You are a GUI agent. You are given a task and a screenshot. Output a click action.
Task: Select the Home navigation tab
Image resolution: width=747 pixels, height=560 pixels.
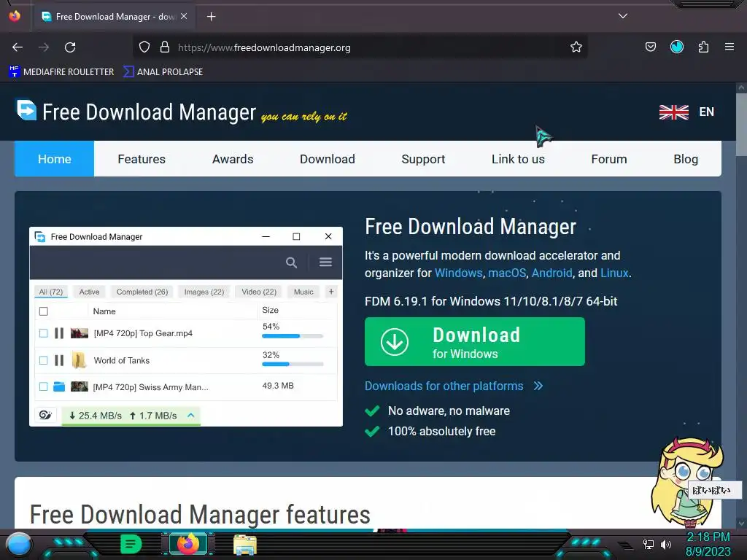[54, 159]
